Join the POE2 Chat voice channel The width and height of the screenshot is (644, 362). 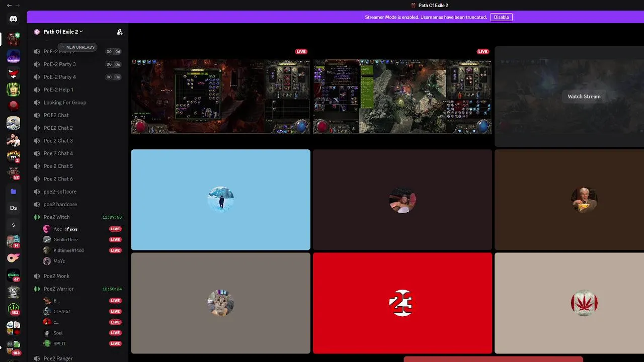[78, 115]
